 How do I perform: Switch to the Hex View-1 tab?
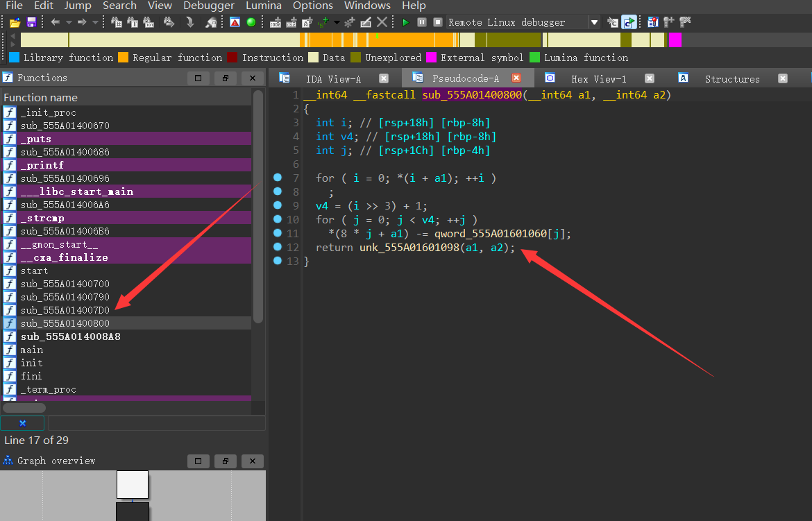[x=598, y=78]
